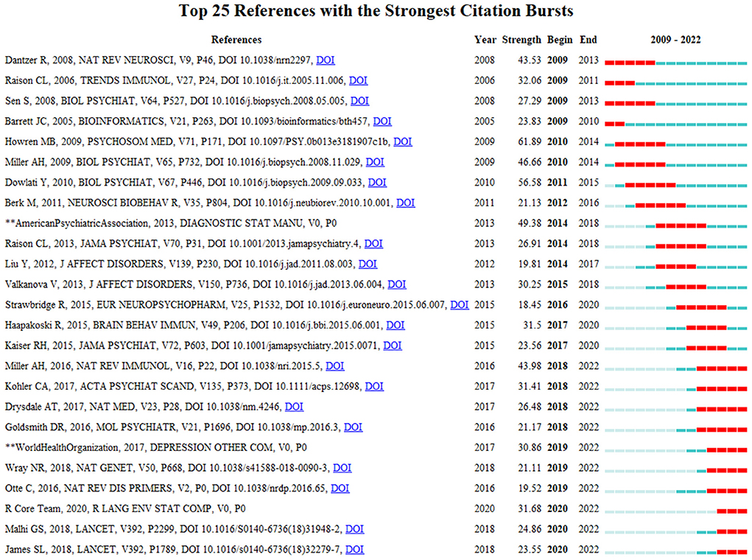Viewport: 752px width, 560px height.
Task: Click the red burst bar for Miller AH, 2016
Action: click(722, 369)
